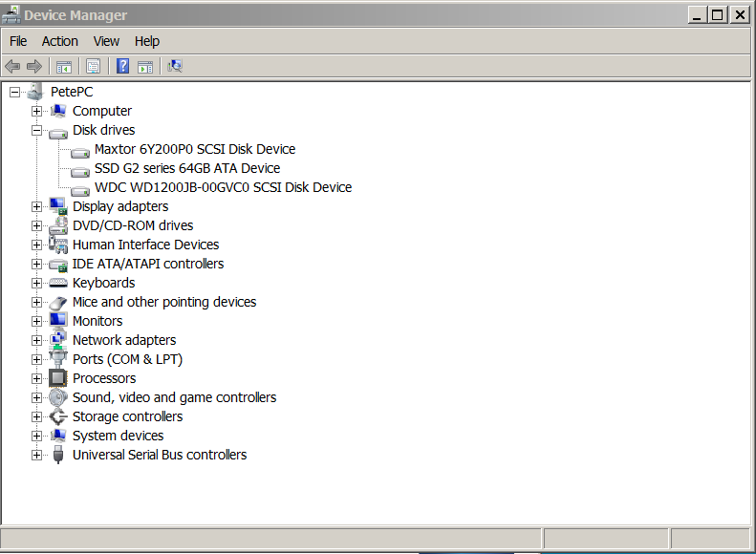Scan for hardware changes toolbar icon
The image size is (756, 554).
point(175,66)
